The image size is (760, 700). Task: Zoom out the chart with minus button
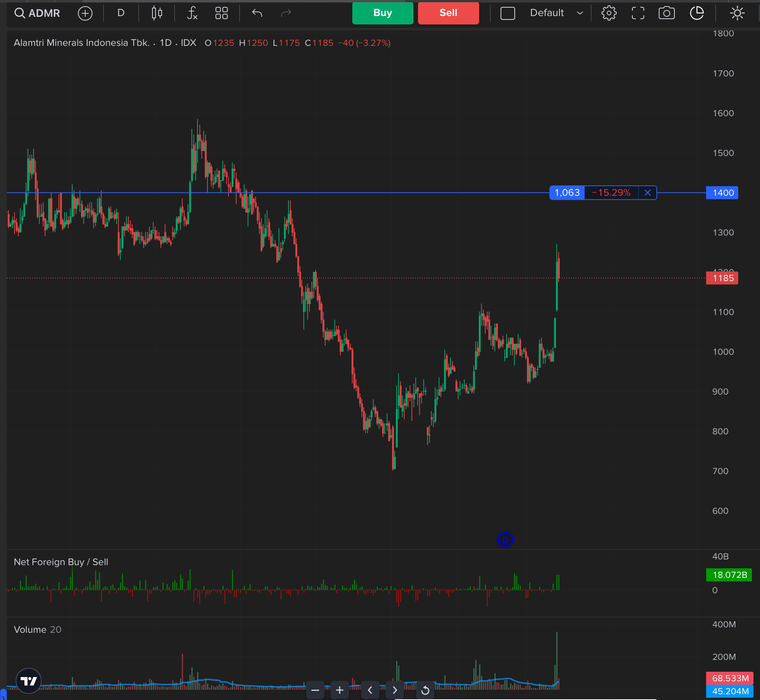tap(315, 690)
